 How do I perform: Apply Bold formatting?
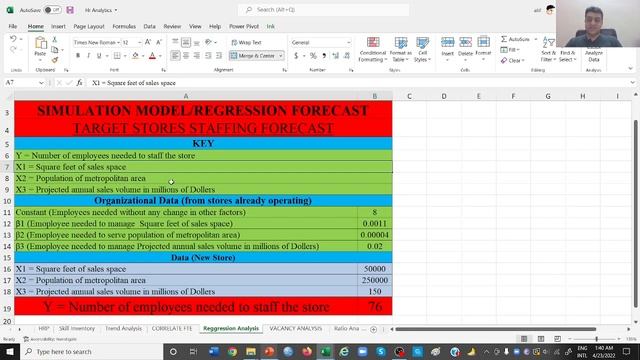click(x=78, y=56)
